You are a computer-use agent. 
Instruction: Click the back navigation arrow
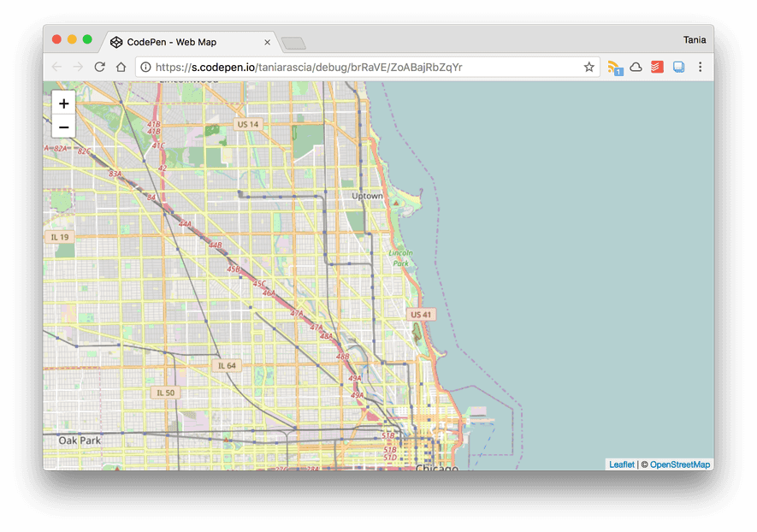click(57, 67)
